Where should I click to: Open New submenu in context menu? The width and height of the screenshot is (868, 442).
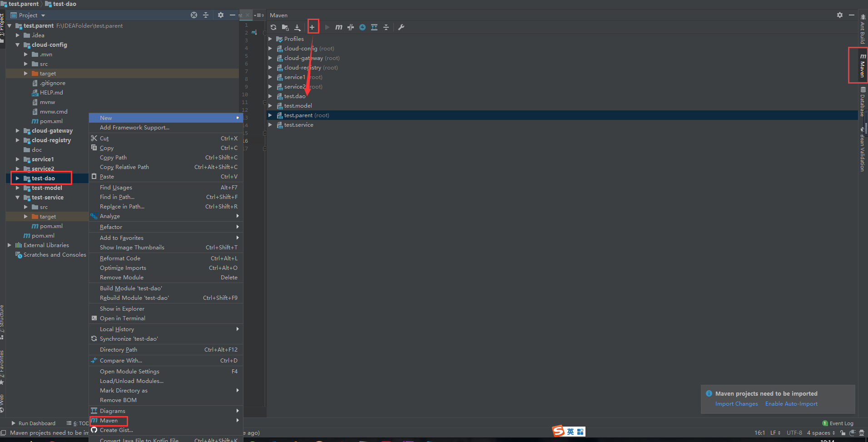[166, 118]
